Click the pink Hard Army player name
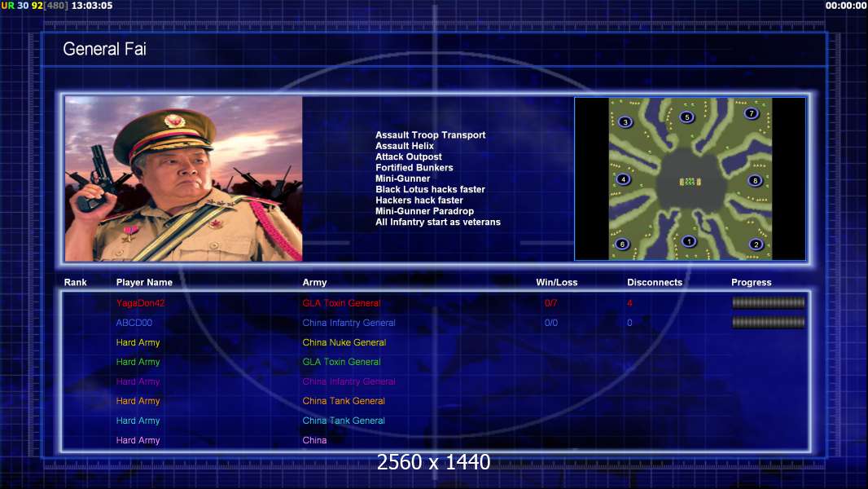Screen dimensions: 868x489 [x=138, y=440]
